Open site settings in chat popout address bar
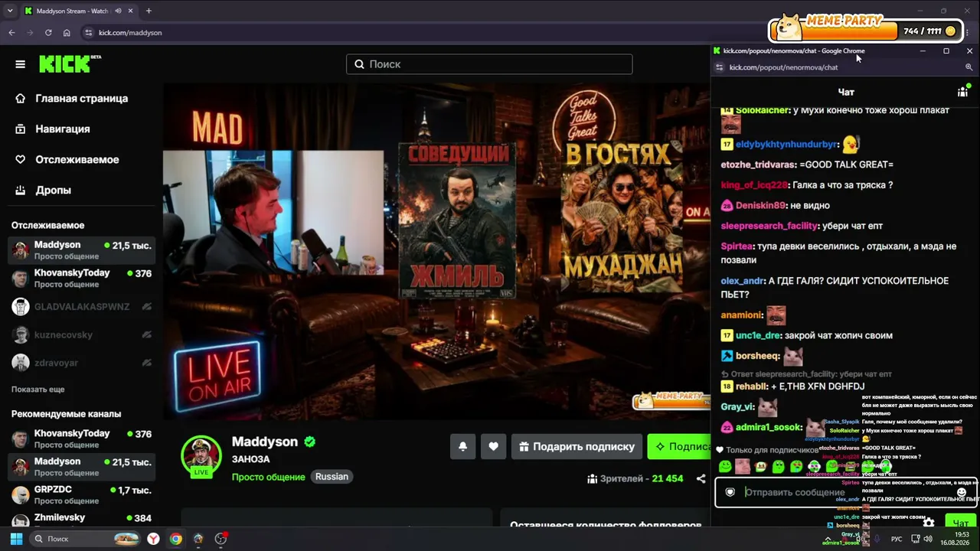The height and width of the screenshot is (551, 980). (x=719, y=67)
